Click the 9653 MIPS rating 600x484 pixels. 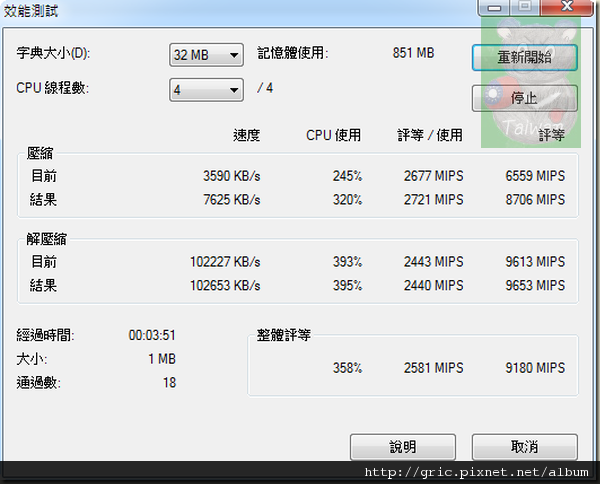(535, 285)
